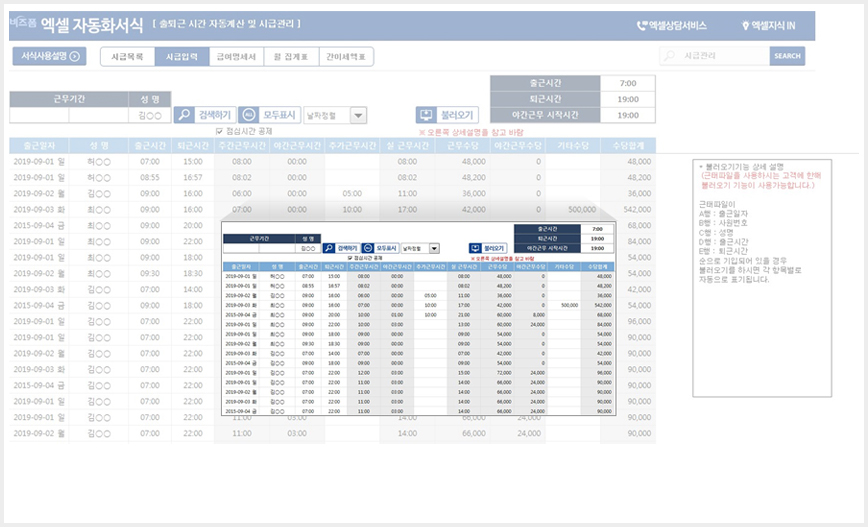Click the 18:30 cell in the main table
The width and height of the screenshot is (868, 527).
coord(193,273)
